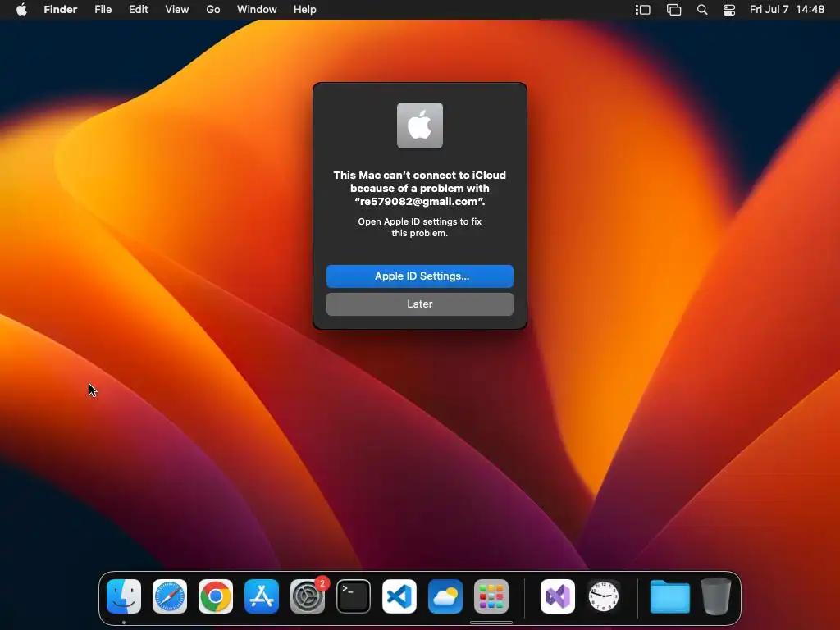Open the File menu

pos(103,10)
